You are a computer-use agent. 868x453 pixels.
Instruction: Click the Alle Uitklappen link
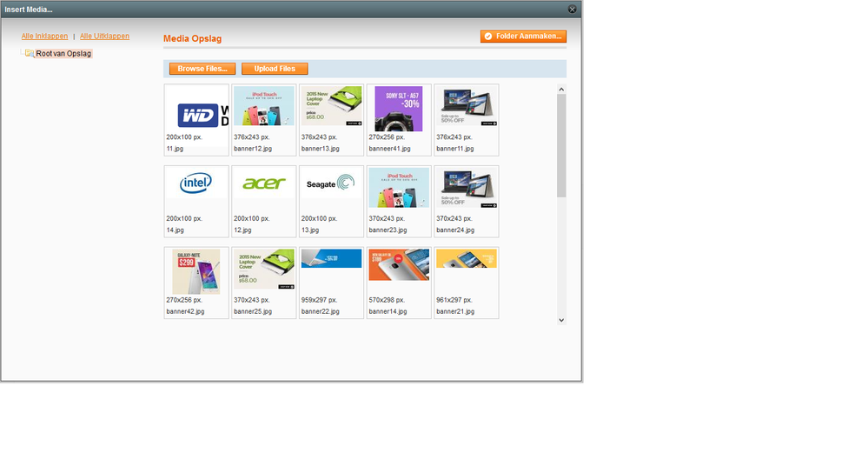[104, 37]
